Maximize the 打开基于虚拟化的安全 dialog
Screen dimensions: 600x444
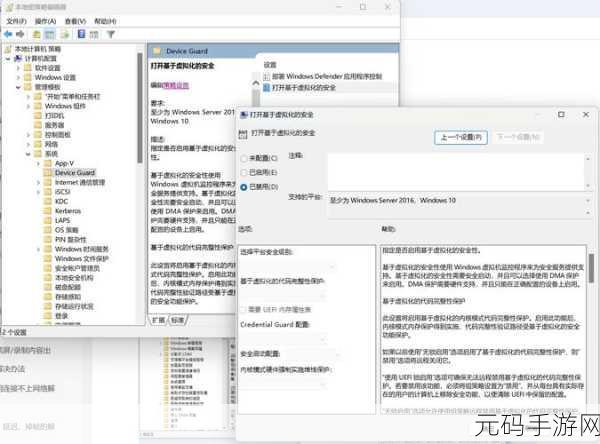(x=561, y=114)
